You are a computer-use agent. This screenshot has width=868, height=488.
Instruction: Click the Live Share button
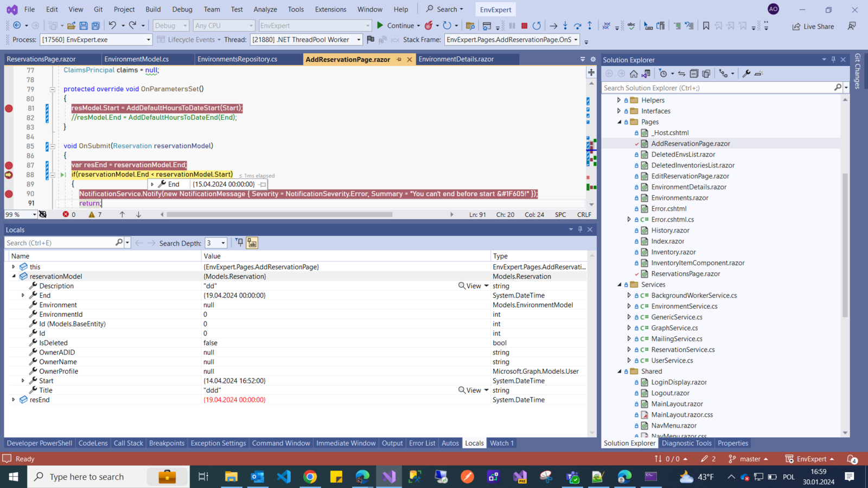pos(813,26)
